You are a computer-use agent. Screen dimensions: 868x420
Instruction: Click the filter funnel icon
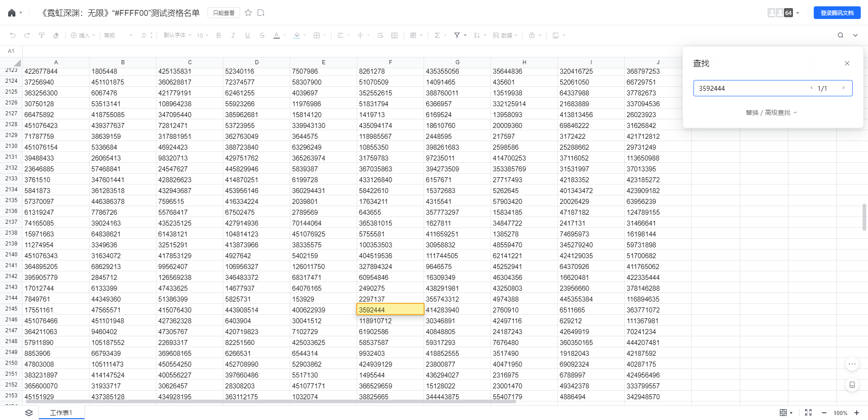[457, 35]
